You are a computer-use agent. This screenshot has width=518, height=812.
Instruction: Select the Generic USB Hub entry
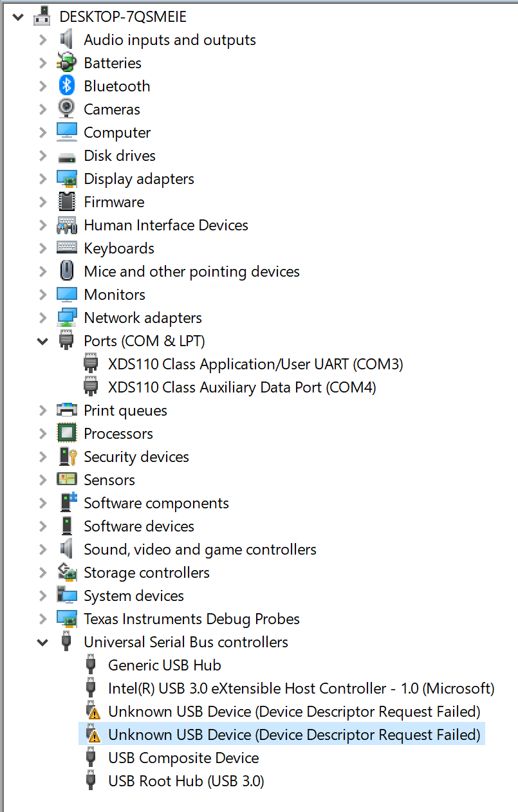(x=165, y=665)
